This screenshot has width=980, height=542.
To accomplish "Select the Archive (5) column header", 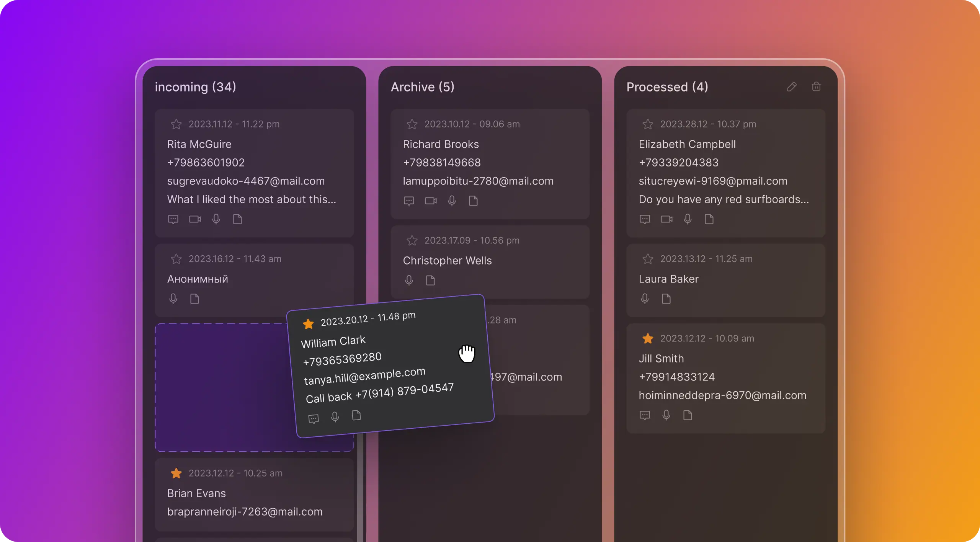I will click(422, 87).
